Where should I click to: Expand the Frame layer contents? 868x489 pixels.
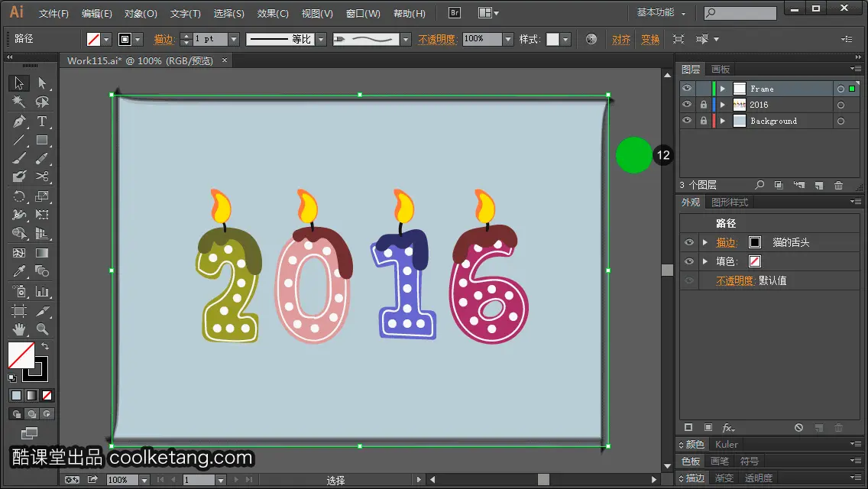coord(722,89)
